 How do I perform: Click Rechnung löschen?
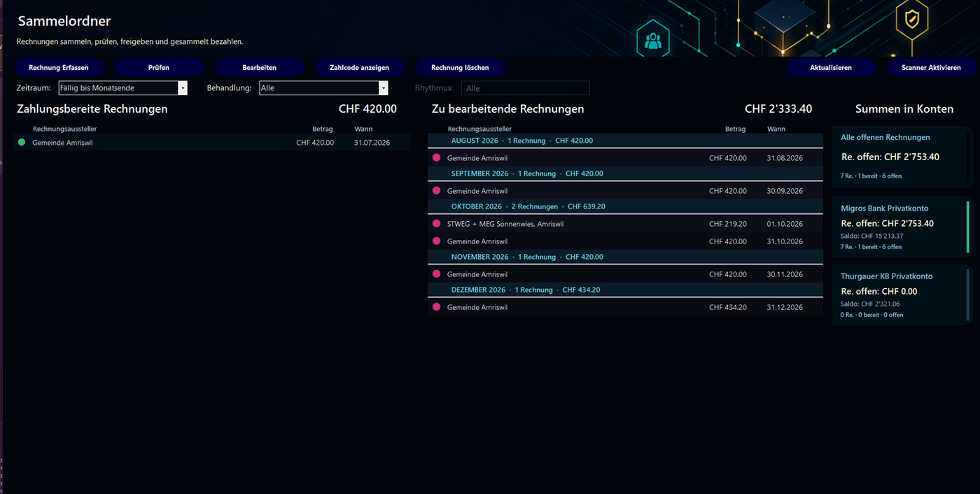460,68
